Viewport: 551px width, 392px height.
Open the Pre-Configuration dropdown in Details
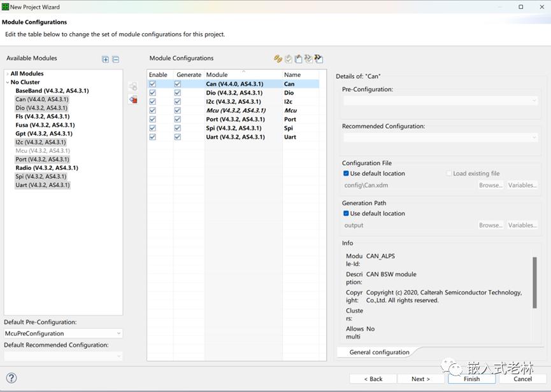(440, 101)
